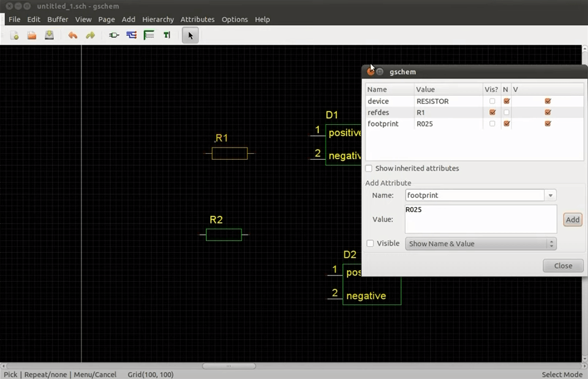
Task: Open a schematic with the Open folder icon
Action: (x=31, y=36)
